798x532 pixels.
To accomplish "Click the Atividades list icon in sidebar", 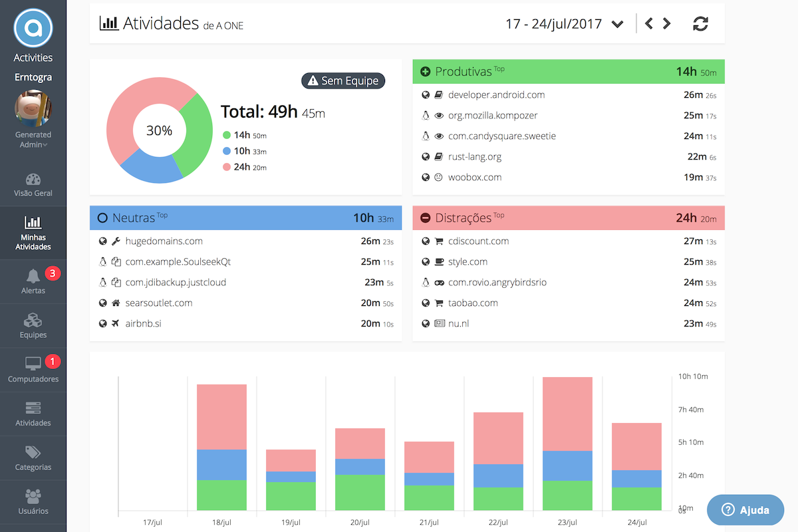I will (33, 408).
